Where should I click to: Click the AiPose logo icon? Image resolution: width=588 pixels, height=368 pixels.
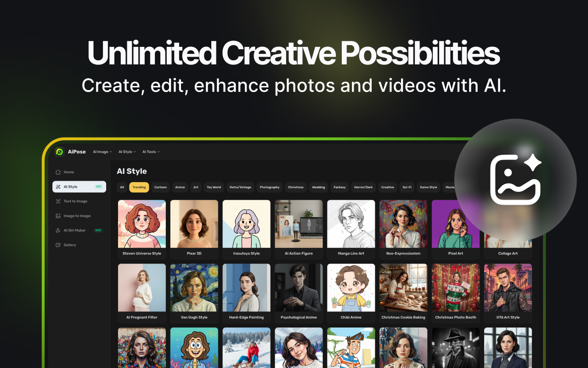[x=59, y=152]
